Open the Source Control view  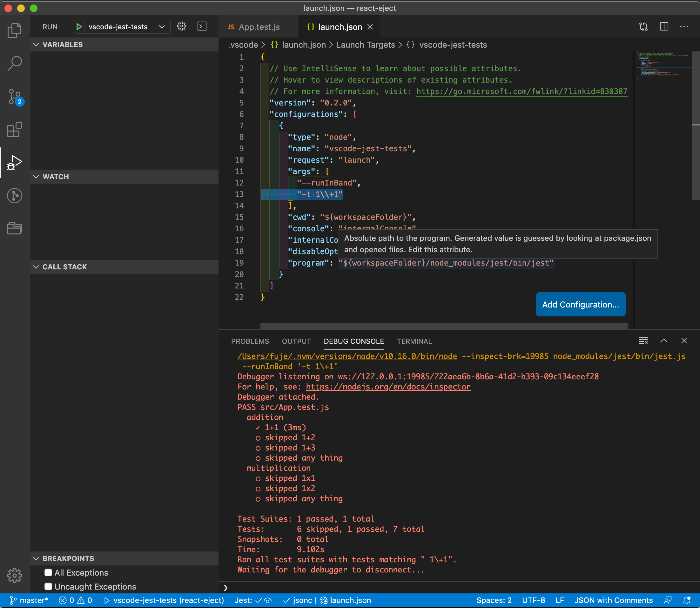14,97
